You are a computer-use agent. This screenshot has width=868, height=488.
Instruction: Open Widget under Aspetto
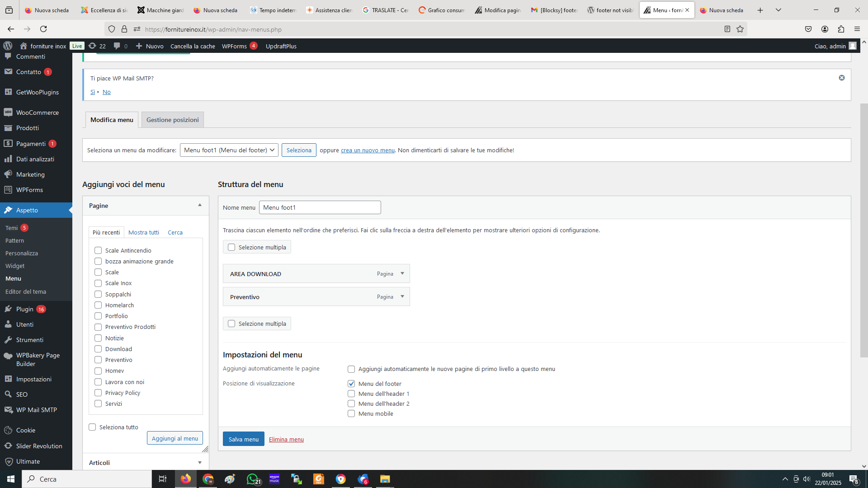[x=15, y=266]
